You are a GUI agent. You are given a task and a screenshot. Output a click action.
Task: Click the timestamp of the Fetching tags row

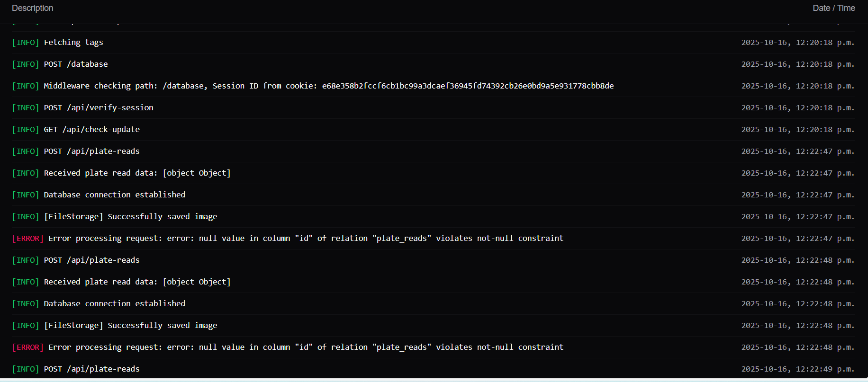coord(797,43)
